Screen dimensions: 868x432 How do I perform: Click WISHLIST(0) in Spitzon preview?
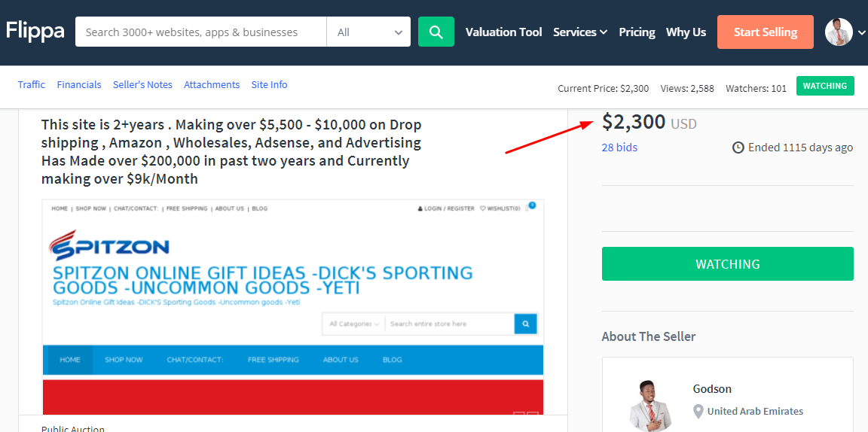[500, 208]
